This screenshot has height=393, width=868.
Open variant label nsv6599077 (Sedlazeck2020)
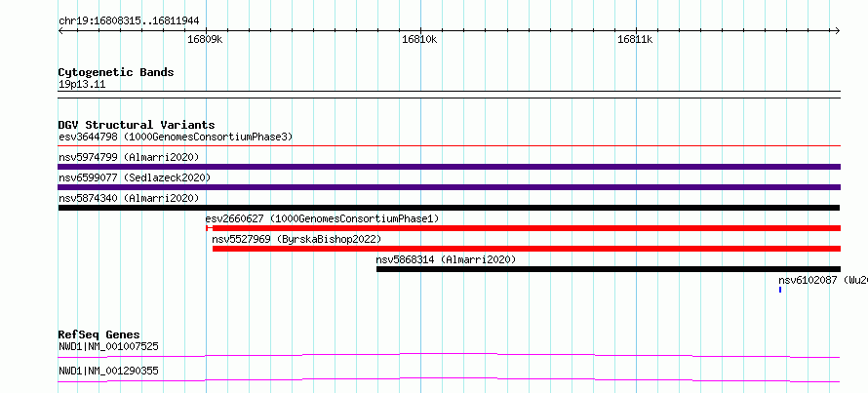click(x=135, y=177)
